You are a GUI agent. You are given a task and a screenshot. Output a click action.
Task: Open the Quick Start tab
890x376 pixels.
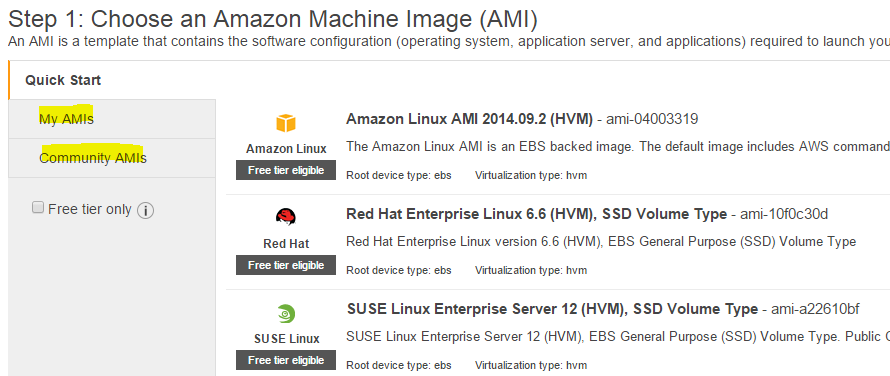click(63, 80)
